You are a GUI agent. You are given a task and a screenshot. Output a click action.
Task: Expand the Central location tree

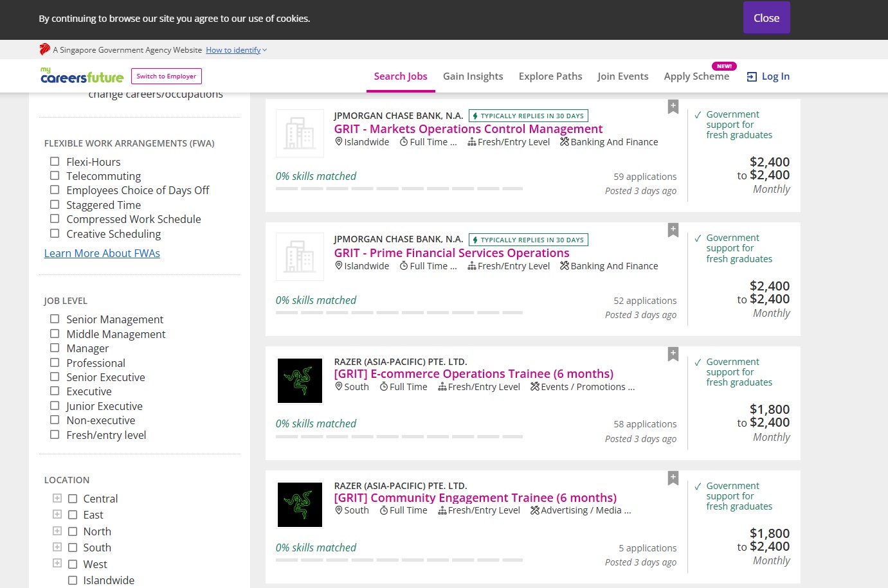(57, 499)
